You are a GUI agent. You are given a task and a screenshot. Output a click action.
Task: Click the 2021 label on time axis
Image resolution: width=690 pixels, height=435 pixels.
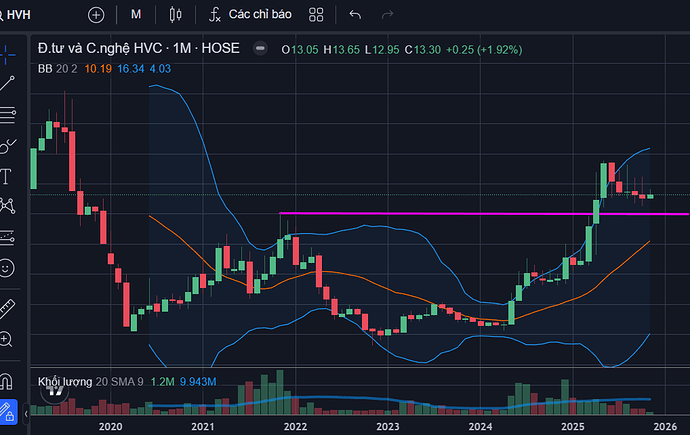(203, 426)
